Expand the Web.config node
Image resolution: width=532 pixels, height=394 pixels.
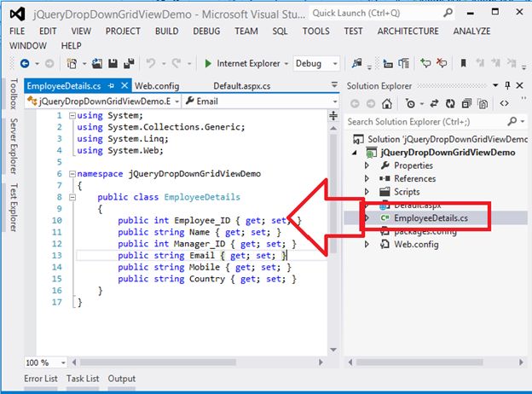coord(367,244)
